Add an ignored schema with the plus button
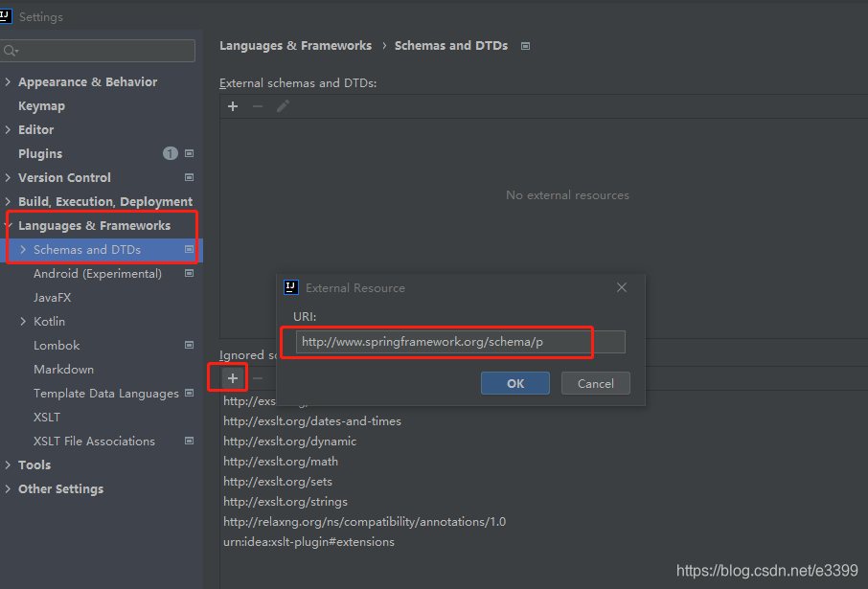 coord(233,378)
